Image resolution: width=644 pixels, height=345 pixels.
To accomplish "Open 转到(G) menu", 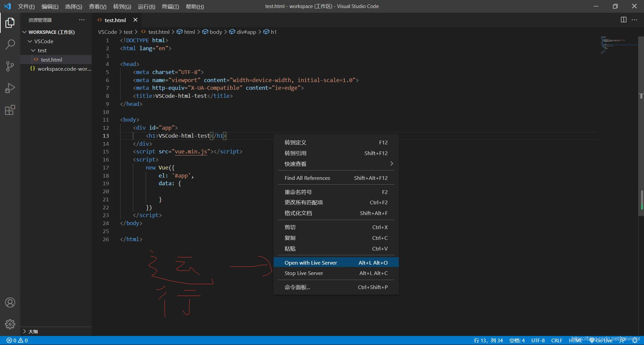I will pos(122,6).
